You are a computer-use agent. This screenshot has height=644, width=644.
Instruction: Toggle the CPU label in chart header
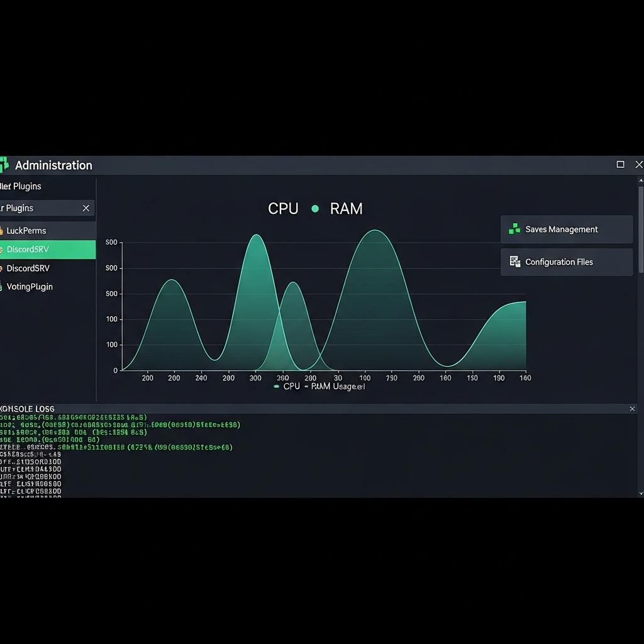(283, 209)
